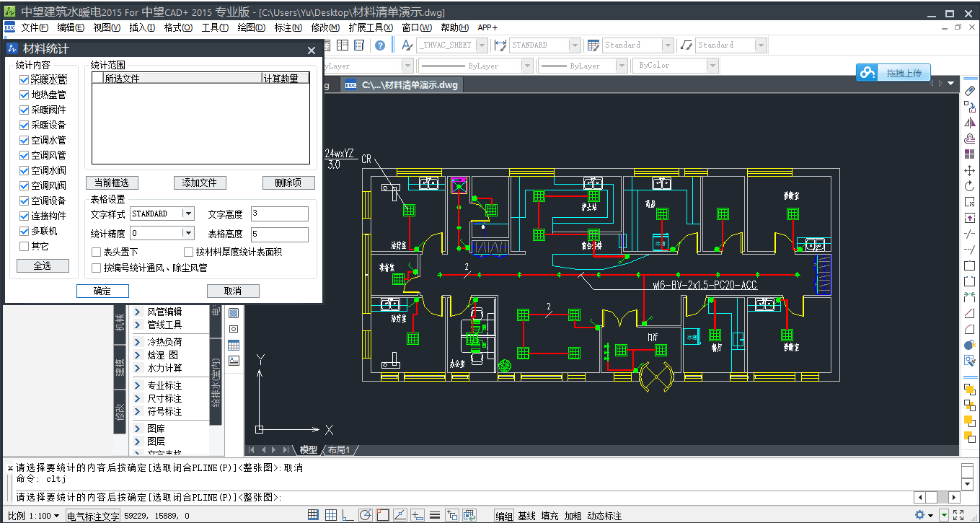This screenshot has height=523, width=980.
Task: Uncheck the 地热盘管 checkbox
Action: pos(25,95)
